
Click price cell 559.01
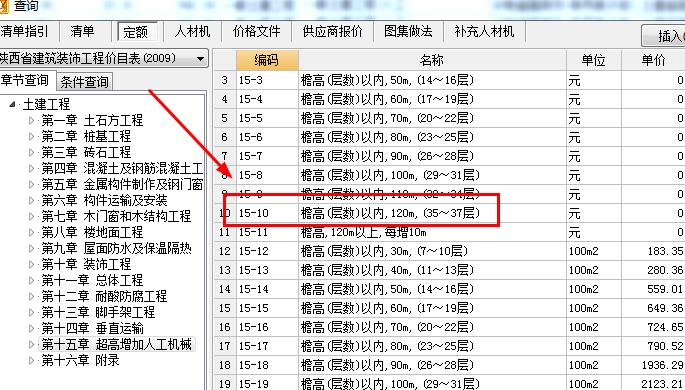(653, 289)
